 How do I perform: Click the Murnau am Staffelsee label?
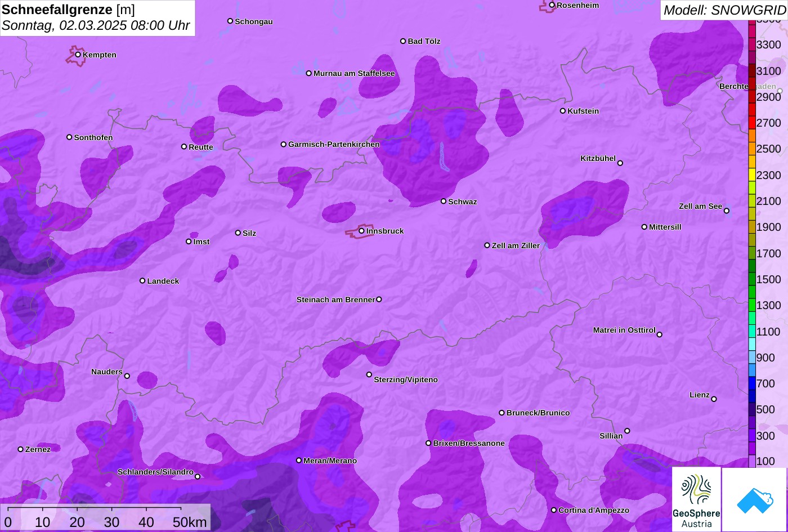(x=354, y=74)
